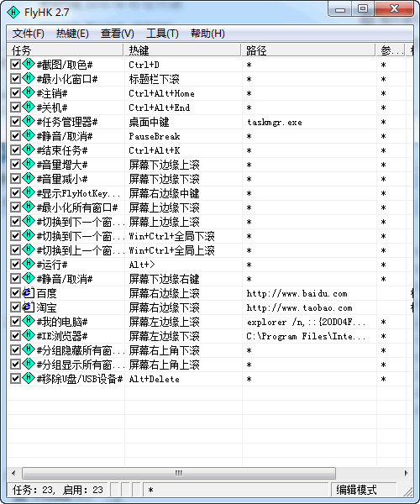Click the icon beside #最小化所有窗口#
Image resolution: width=420 pixels, height=504 pixels.
(x=29, y=207)
